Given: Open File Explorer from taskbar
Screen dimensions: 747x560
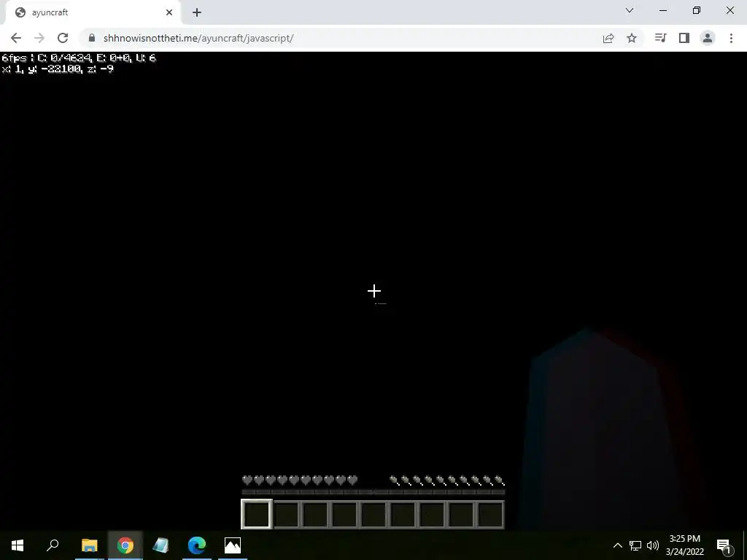Looking at the screenshot, I should click(89, 545).
